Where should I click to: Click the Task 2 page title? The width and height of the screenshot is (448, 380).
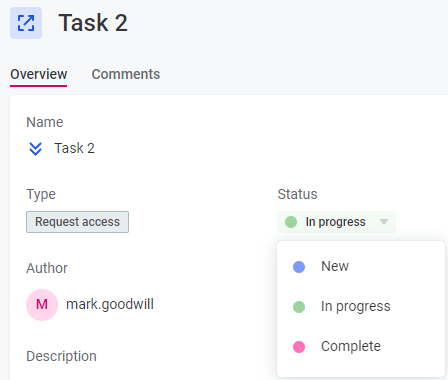click(x=93, y=23)
